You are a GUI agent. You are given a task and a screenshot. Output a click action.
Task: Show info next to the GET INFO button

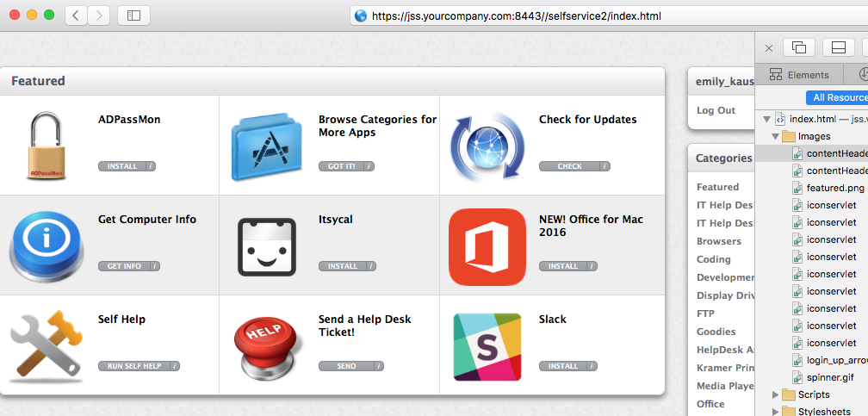coord(154,266)
